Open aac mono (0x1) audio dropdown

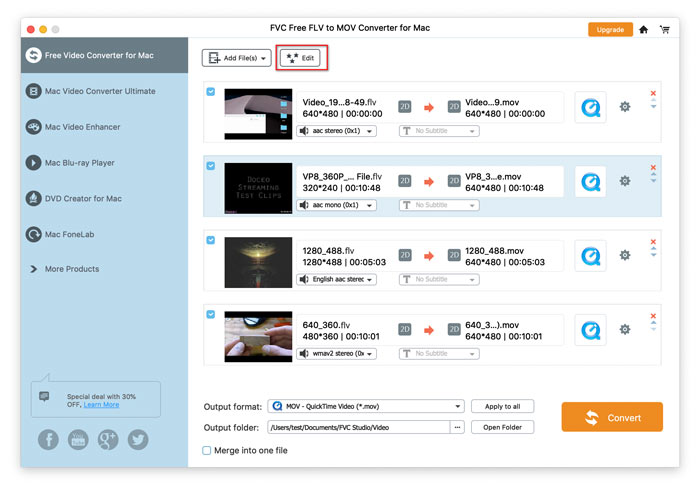point(337,205)
